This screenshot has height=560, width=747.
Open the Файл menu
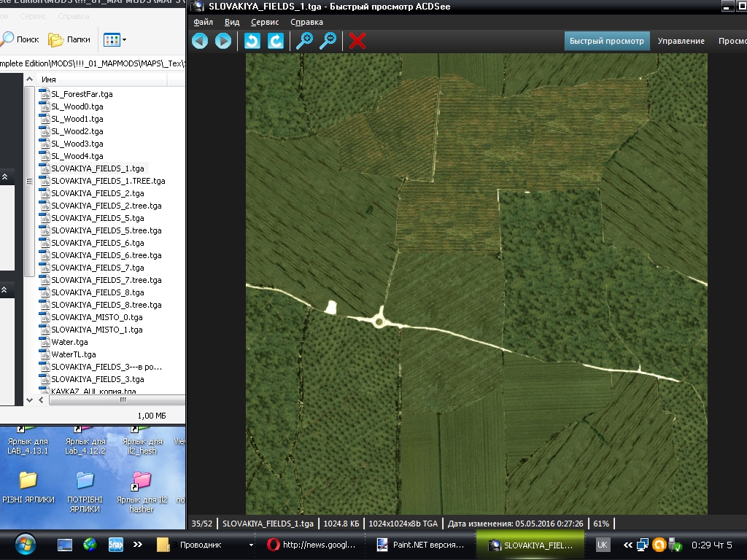pos(204,22)
